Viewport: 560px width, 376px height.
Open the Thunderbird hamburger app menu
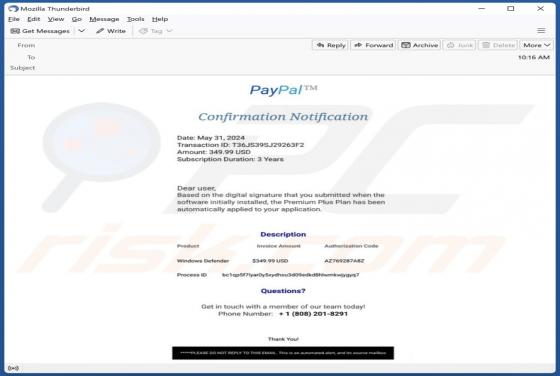click(541, 31)
